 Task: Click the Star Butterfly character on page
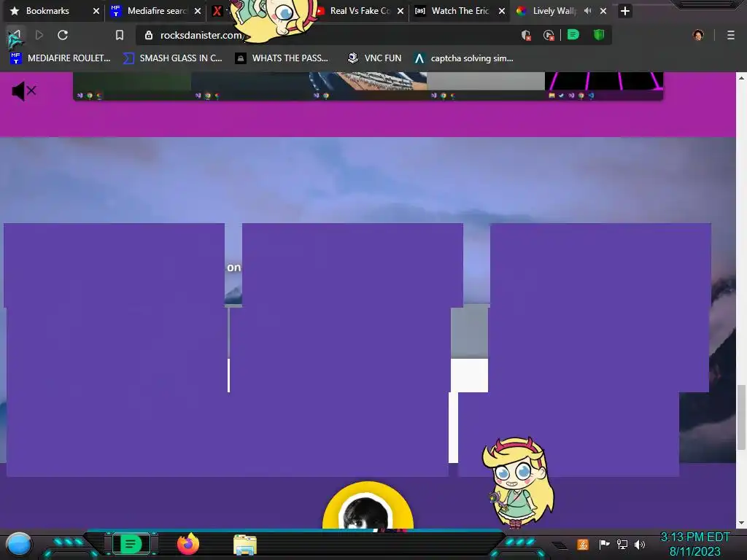pos(518,483)
